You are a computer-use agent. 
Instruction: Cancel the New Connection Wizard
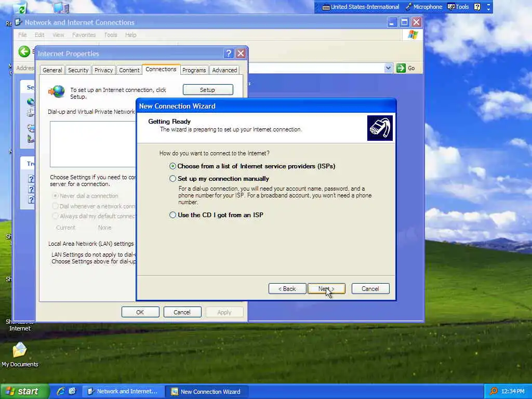(x=370, y=289)
